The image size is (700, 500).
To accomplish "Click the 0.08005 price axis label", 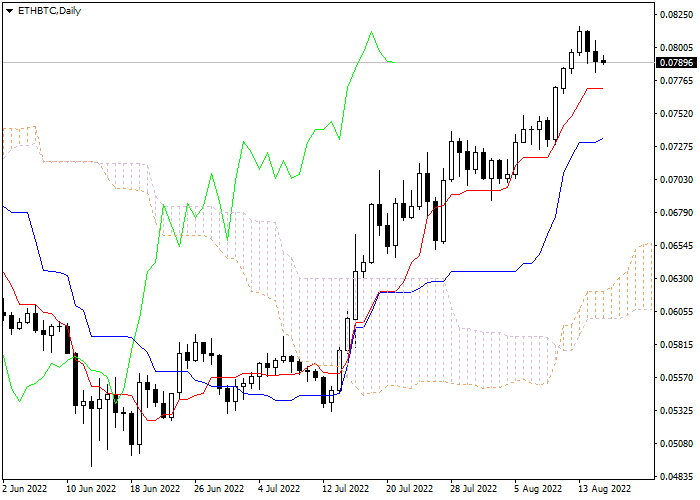I will coord(677,48).
